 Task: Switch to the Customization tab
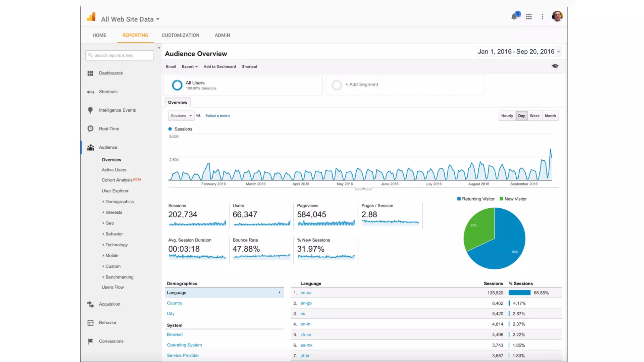[x=180, y=35]
